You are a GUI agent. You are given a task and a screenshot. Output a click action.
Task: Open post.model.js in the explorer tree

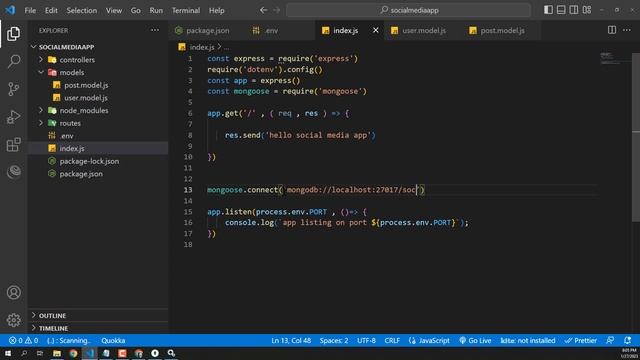point(86,85)
